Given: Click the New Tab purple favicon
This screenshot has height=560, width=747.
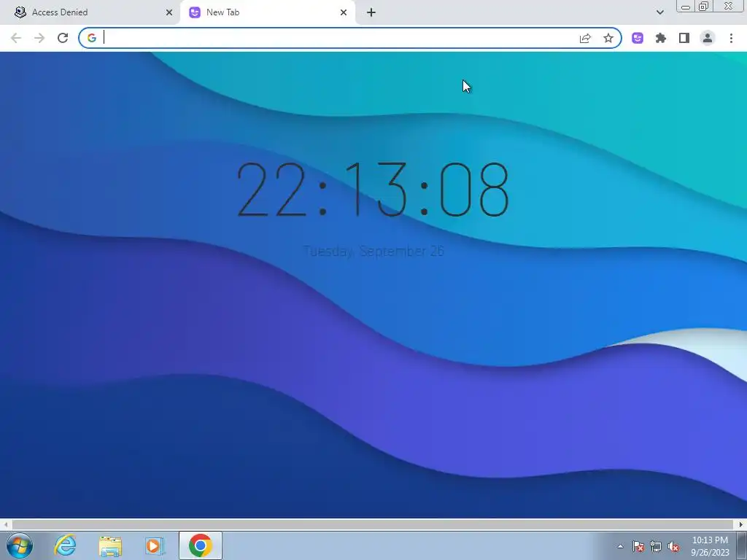Looking at the screenshot, I should pyautogui.click(x=195, y=12).
